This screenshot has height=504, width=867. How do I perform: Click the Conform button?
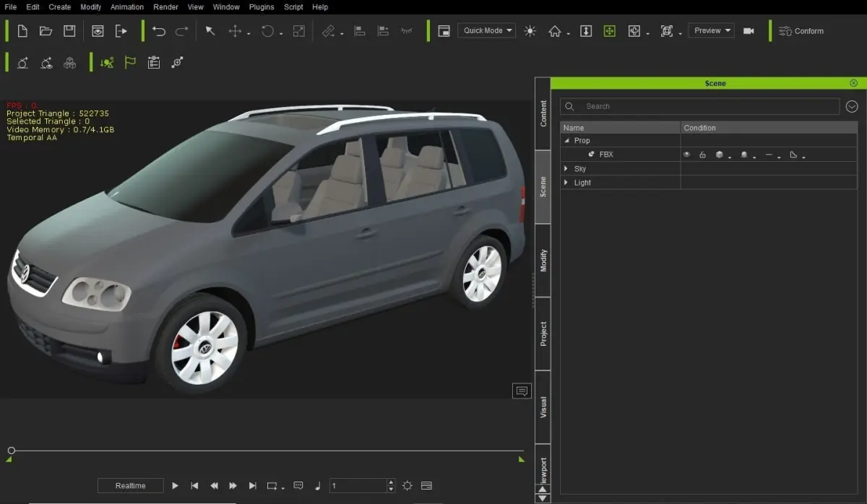pyautogui.click(x=801, y=31)
